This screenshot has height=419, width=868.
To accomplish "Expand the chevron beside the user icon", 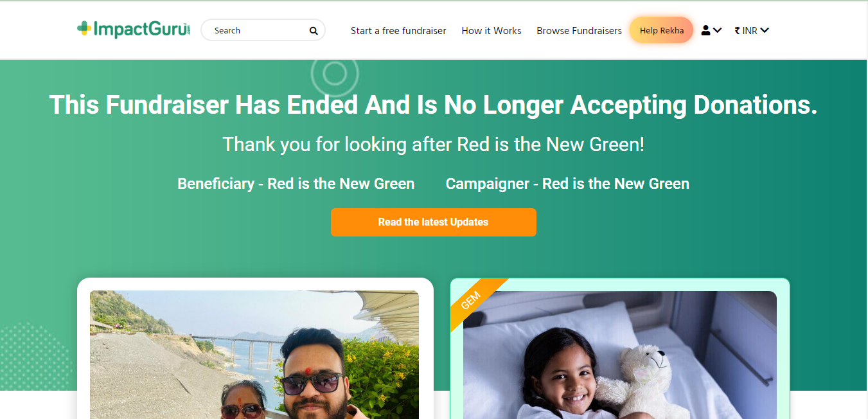I will [718, 30].
